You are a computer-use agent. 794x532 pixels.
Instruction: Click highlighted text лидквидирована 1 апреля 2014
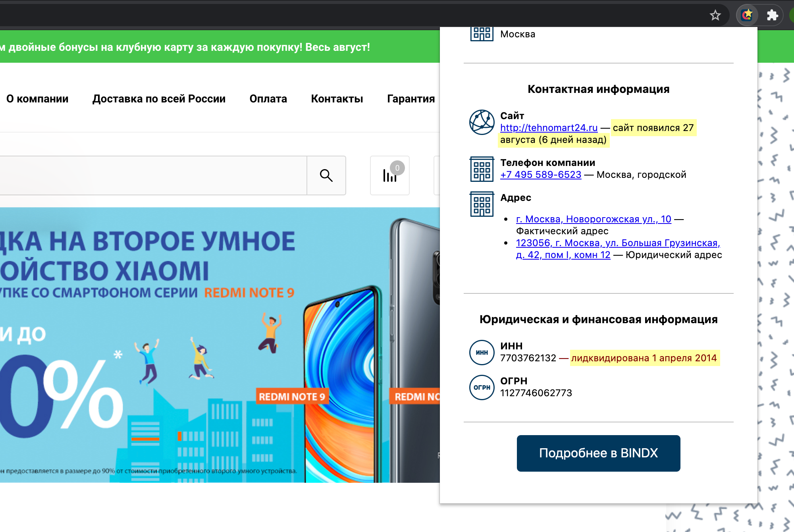point(644,358)
